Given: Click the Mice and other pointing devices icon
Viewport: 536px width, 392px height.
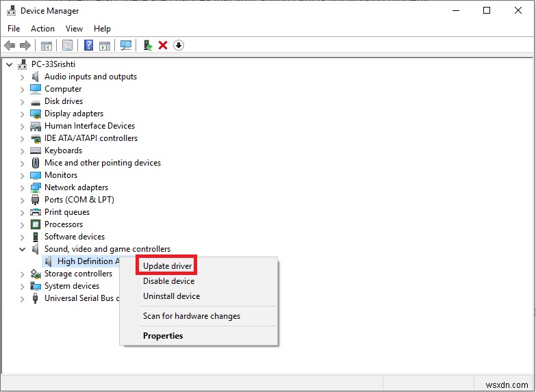Looking at the screenshot, I should pos(36,163).
